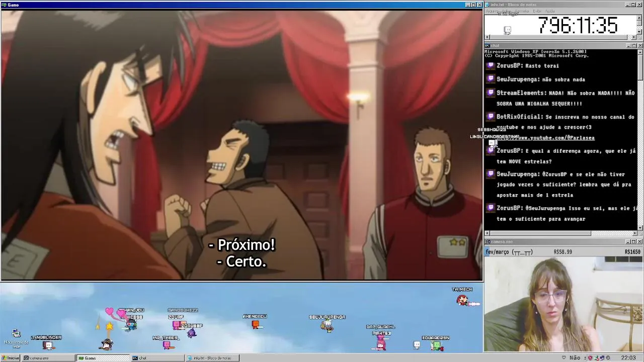Click the SEUJURUPENGA avatar character
This screenshot has width=644, height=362.
click(328, 326)
